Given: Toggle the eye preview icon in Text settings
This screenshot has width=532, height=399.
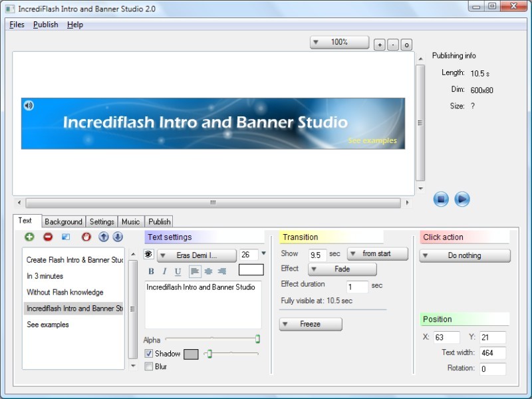Looking at the screenshot, I should 148,254.
